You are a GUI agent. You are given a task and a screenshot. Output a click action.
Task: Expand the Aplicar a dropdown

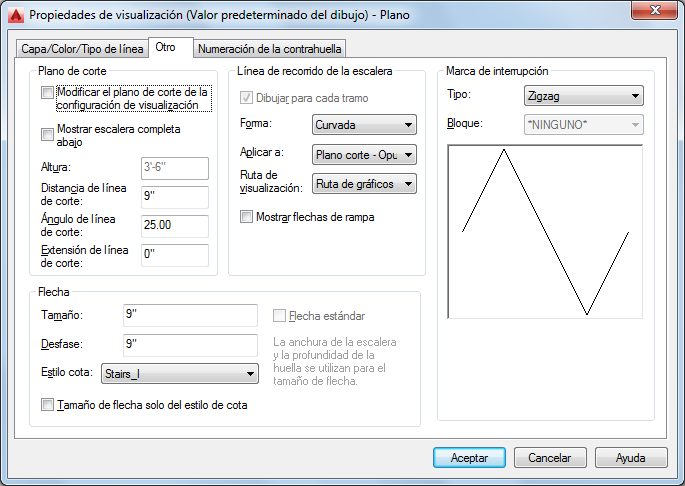[364, 155]
